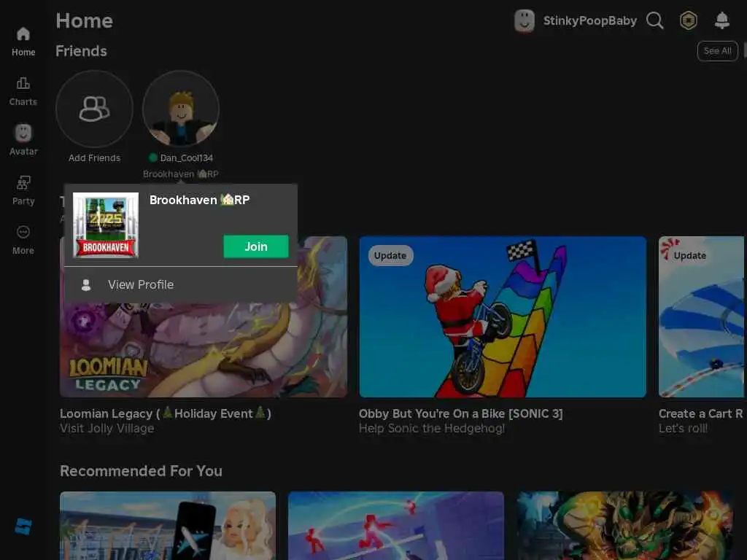Open the search magnifier icon
Screen dimensions: 747x560
click(x=654, y=20)
